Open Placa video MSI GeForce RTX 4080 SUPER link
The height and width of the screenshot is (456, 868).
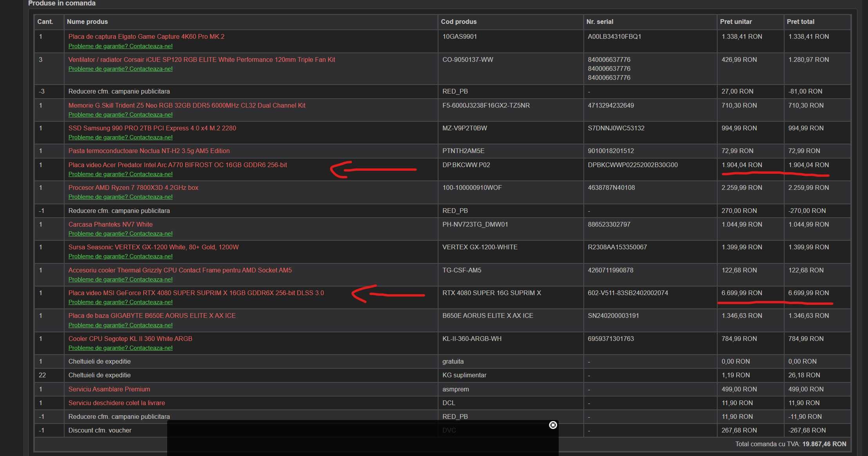(x=196, y=293)
